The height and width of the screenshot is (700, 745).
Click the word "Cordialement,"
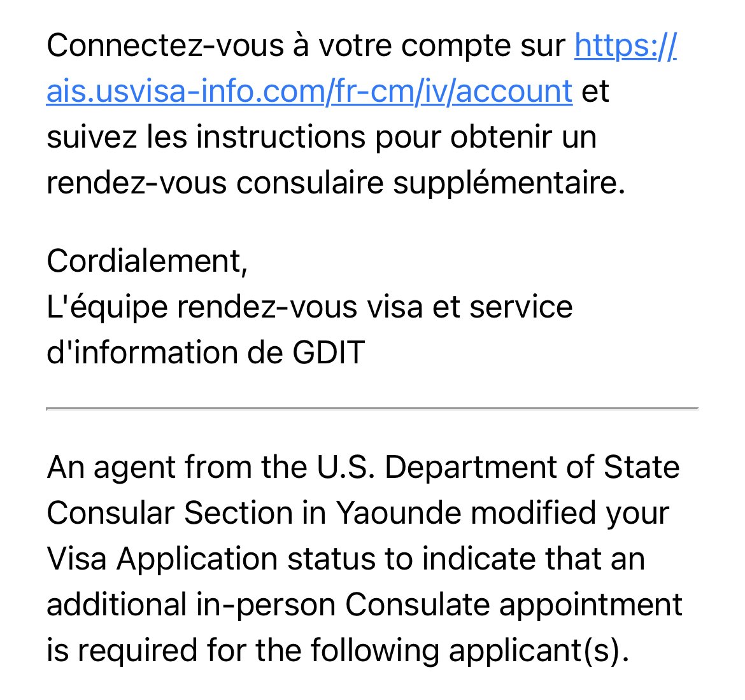click(147, 260)
